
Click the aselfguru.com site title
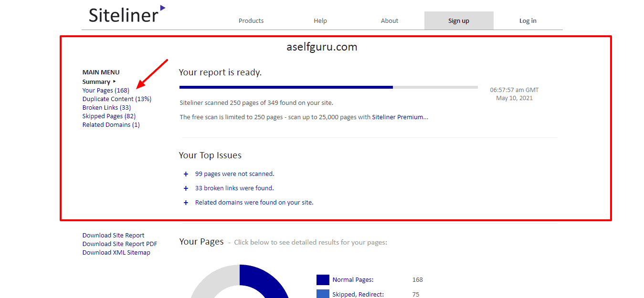coord(322,47)
